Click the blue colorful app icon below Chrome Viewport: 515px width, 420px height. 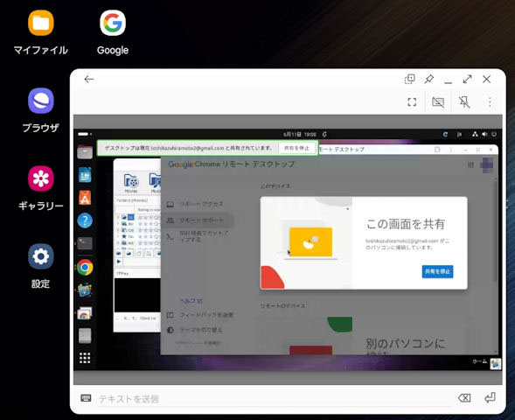pos(85,290)
